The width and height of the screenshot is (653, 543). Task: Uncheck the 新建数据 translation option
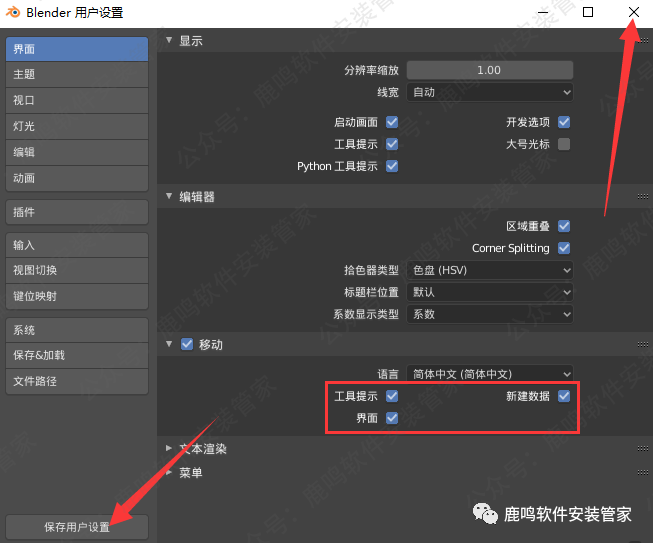(564, 396)
